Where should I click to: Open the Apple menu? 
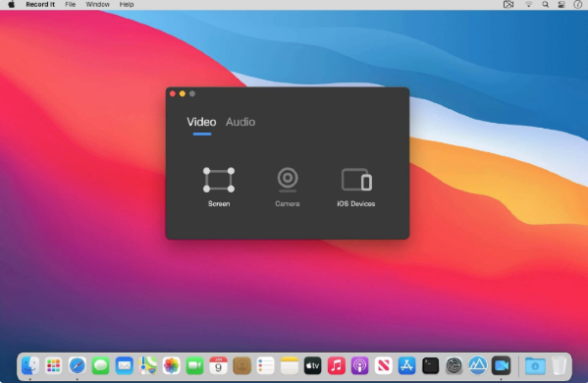click(11, 5)
